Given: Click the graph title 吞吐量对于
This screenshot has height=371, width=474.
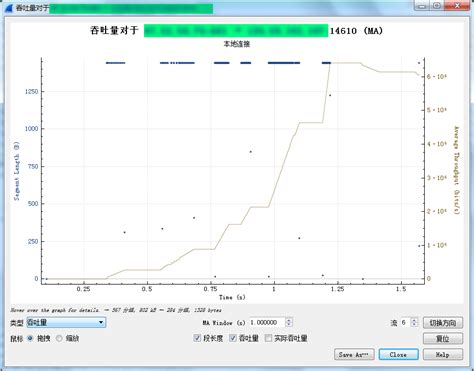Looking at the screenshot, I should pyautogui.click(x=114, y=31).
